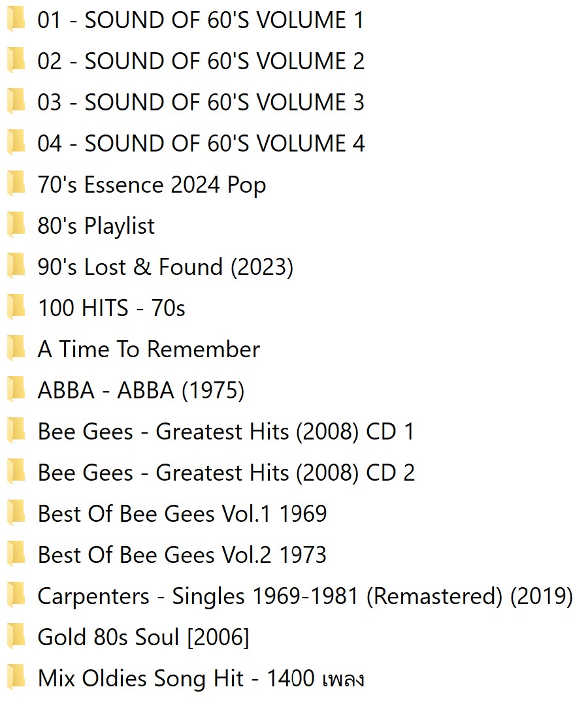Click folder icon beside ABBA - ABBA (1975)

(16, 391)
